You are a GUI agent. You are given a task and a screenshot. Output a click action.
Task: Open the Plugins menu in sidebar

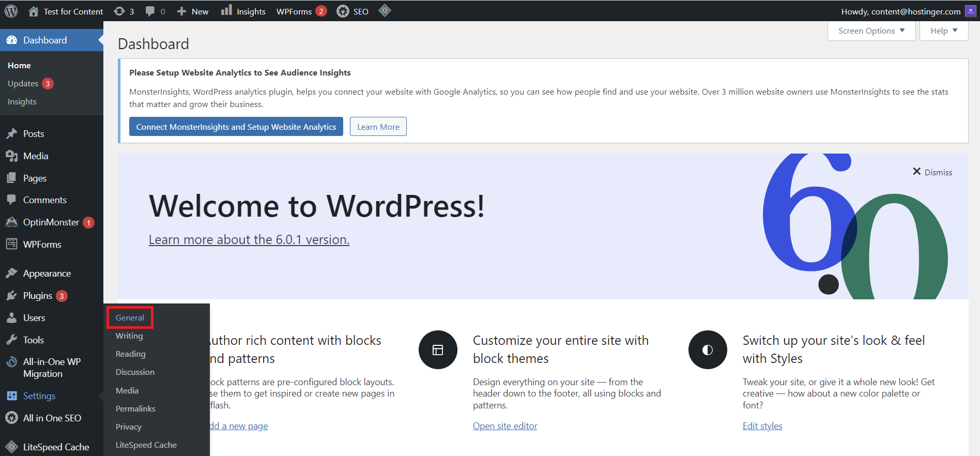tap(38, 296)
